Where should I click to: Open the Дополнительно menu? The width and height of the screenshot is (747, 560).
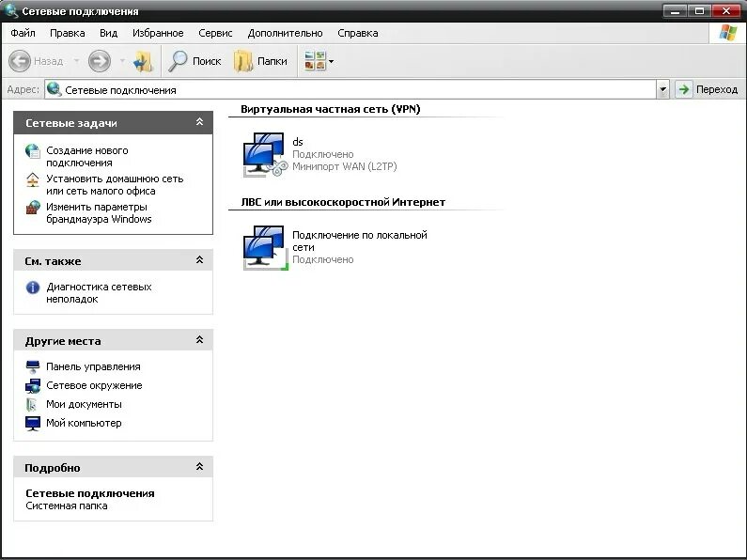285,33
